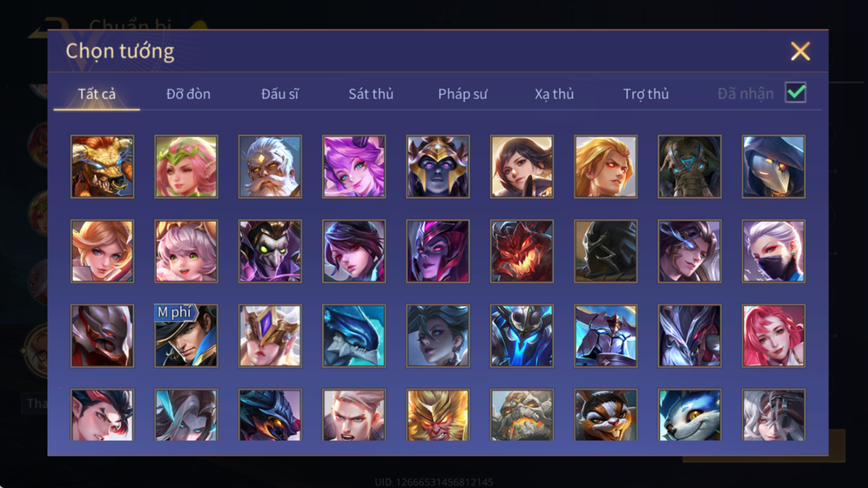This screenshot has width=868, height=488.
Task: Select the 'Tất cả' tab
Action: click(x=97, y=94)
